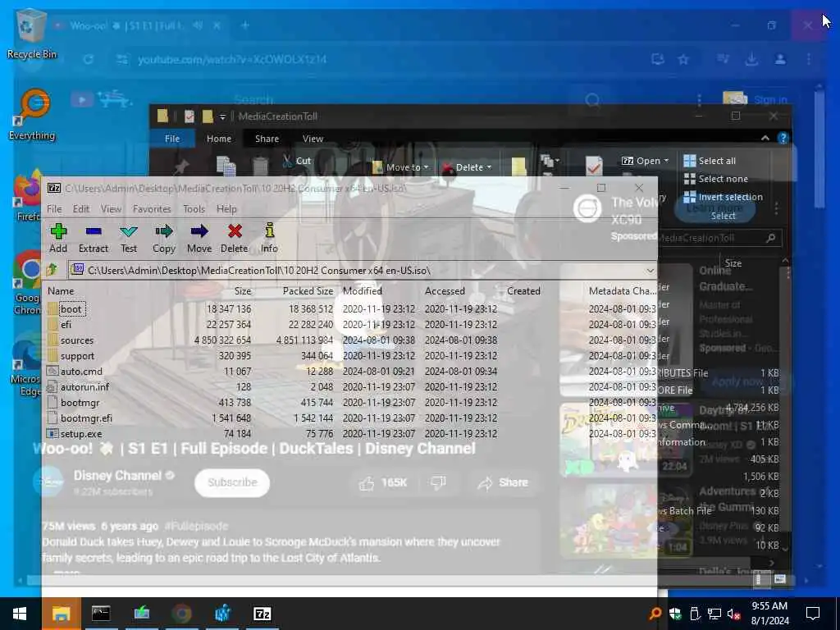
Task: Open the Favorites menu in 7-Zip
Action: click(152, 209)
